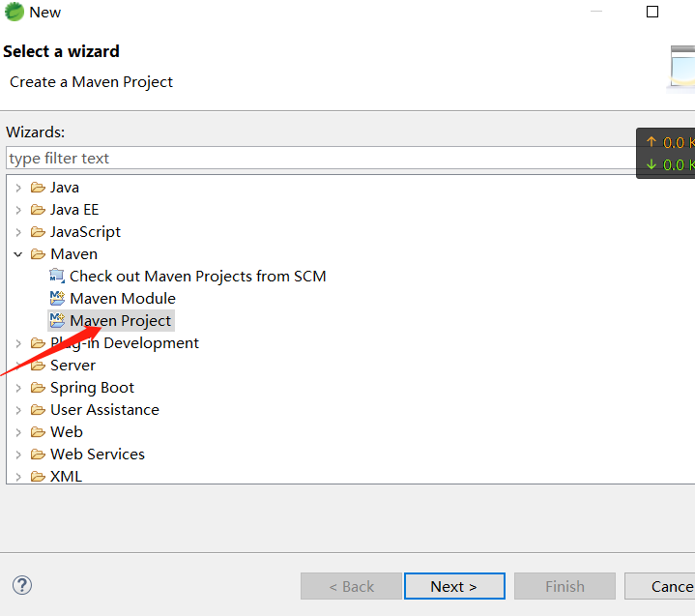Expand the Web category

[18, 432]
